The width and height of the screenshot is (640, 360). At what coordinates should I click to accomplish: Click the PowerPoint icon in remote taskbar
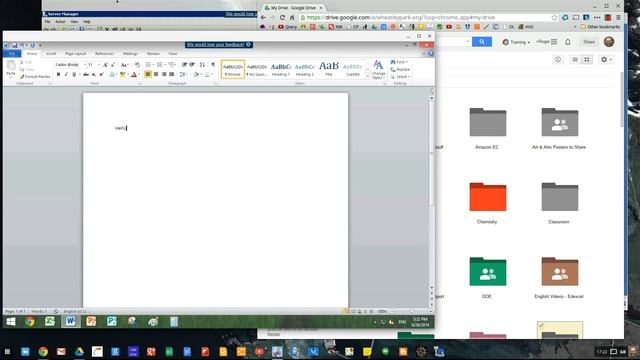click(91, 321)
